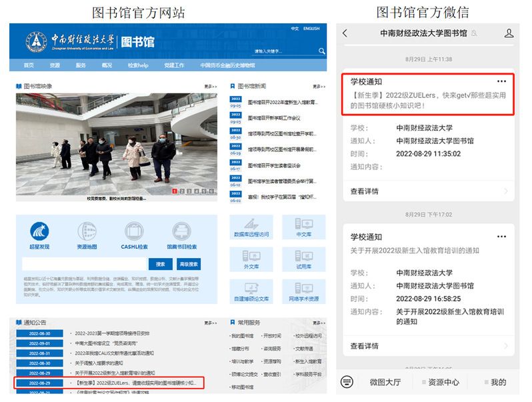Open the 外文库 database tile

coord(251,259)
